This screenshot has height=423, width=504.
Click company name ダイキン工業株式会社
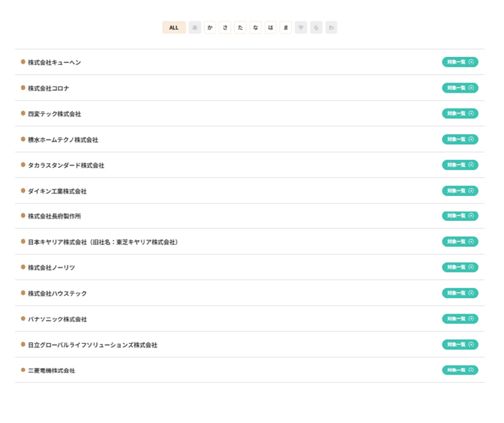[x=57, y=191]
